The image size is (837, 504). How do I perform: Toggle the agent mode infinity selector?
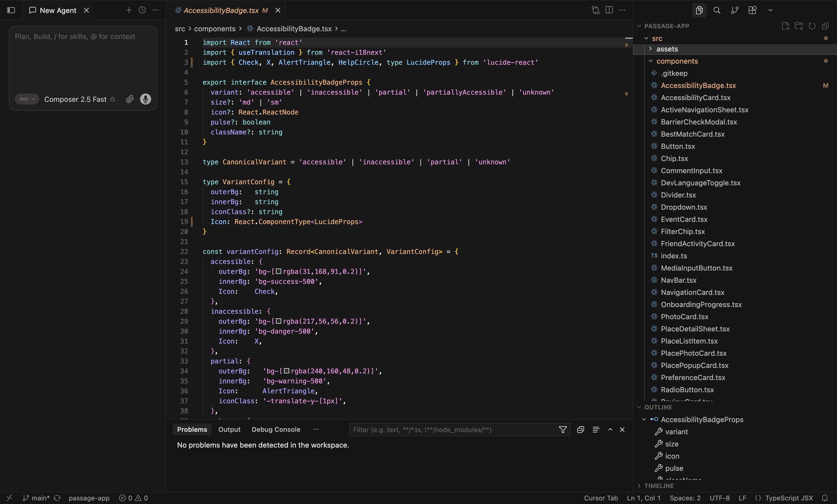(27, 99)
